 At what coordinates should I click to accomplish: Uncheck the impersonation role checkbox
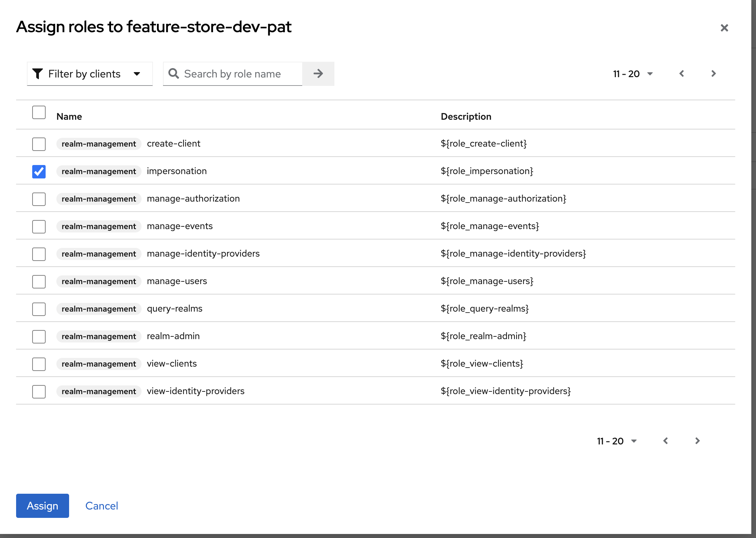[39, 172]
